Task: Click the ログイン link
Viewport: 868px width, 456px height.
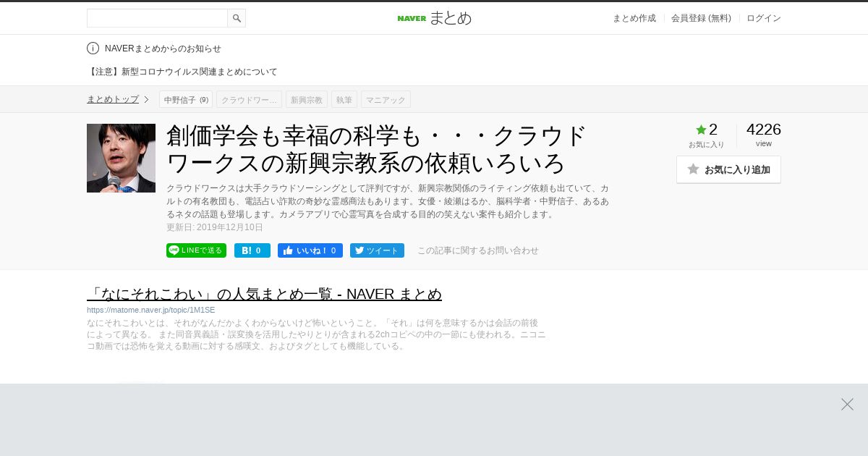Action: [764, 18]
